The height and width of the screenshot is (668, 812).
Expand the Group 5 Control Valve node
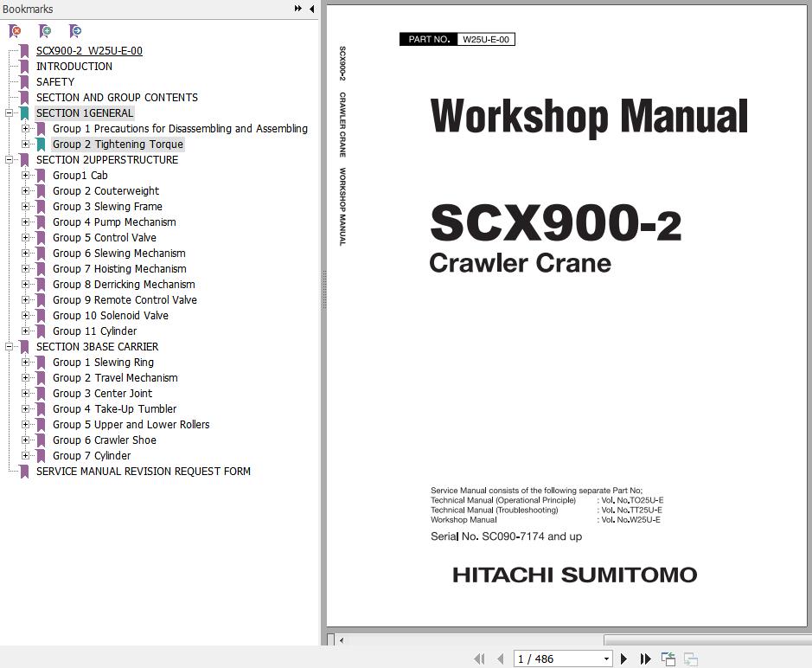pyautogui.click(x=25, y=237)
